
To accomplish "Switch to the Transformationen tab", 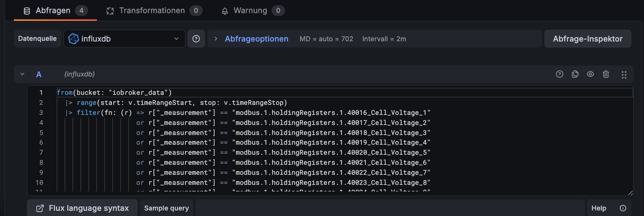I will (x=154, y=10).
